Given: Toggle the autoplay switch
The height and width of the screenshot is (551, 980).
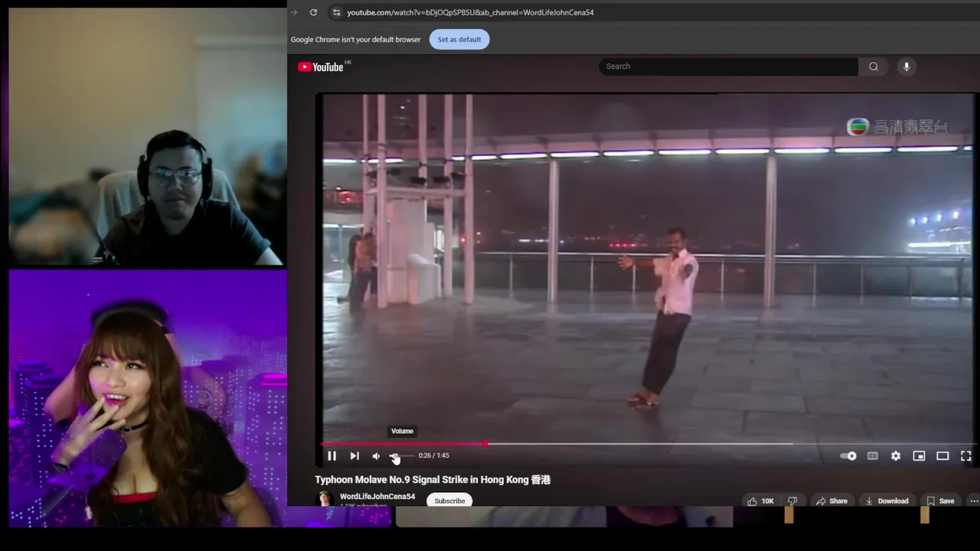Looking at the screenshot, I should click(x=848, y=456).
